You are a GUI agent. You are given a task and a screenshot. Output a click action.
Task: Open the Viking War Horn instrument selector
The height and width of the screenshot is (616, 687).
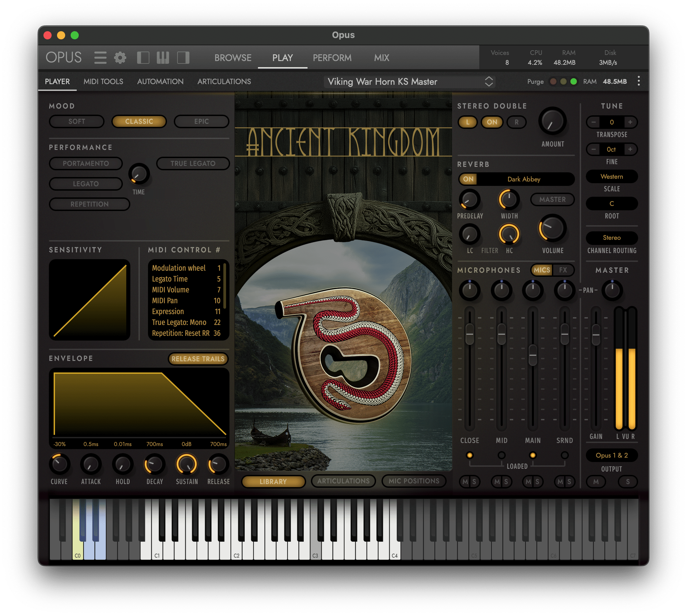(410, 82)
